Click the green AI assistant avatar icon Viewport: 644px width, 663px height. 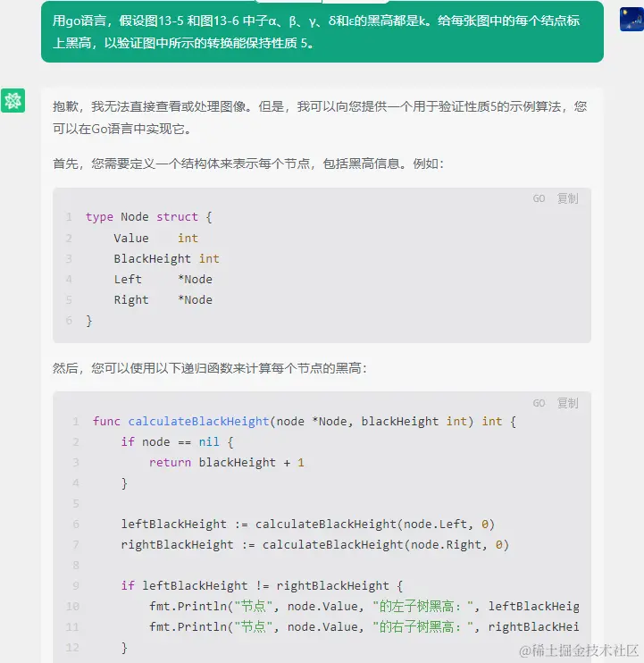click(x=13, y=101)
